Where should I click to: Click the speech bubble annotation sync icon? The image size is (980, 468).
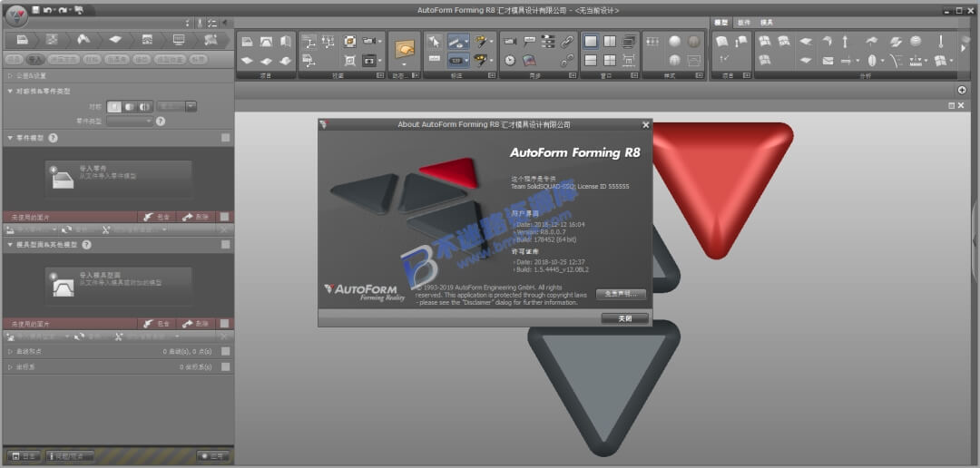click(529, 41)
